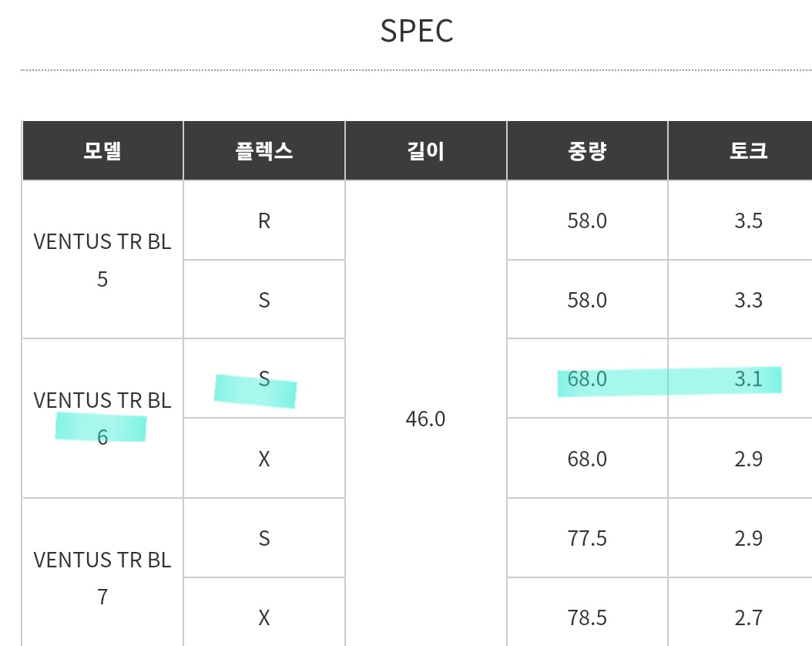
Task: Click the 길이 column header
Action: [425, 150]
